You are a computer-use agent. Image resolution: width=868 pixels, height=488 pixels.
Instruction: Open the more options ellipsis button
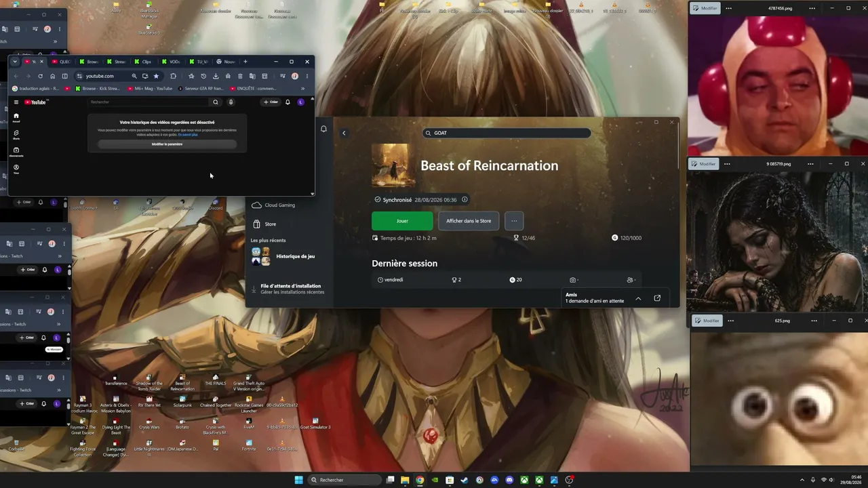click(514, 221)
